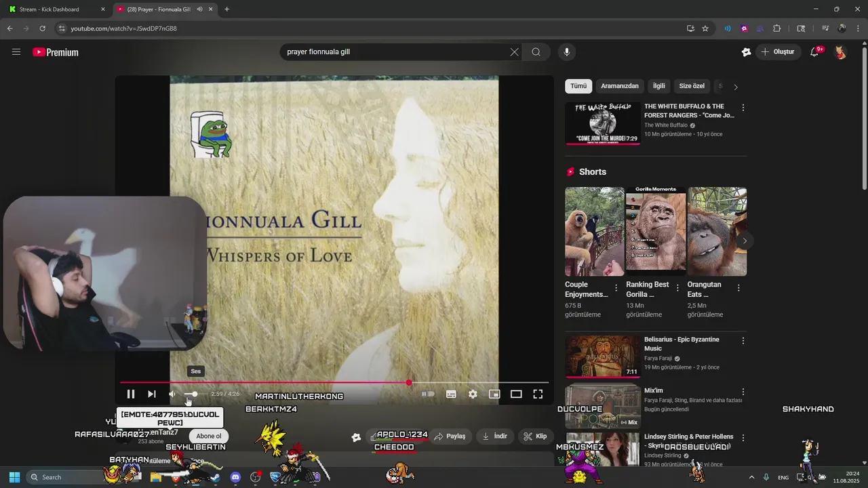
Task: Open options for Orangutan Eats short
Action: [x=738, y=288]
